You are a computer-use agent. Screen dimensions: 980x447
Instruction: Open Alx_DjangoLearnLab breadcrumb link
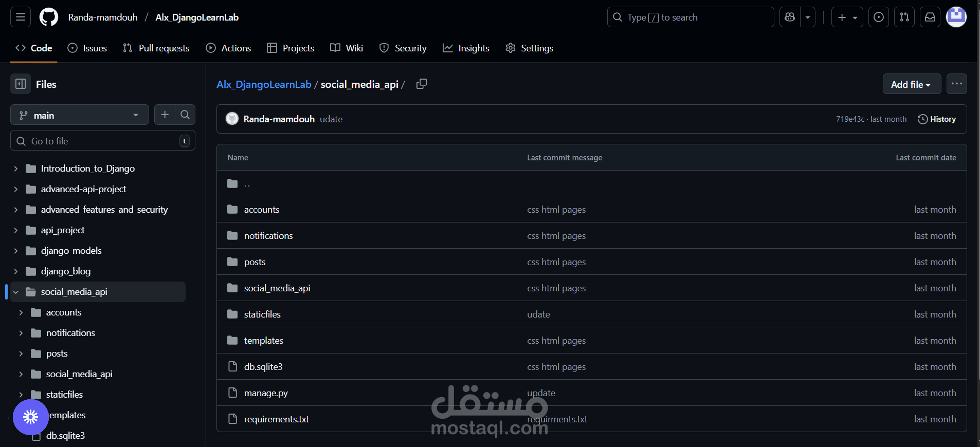pos(264,84)
